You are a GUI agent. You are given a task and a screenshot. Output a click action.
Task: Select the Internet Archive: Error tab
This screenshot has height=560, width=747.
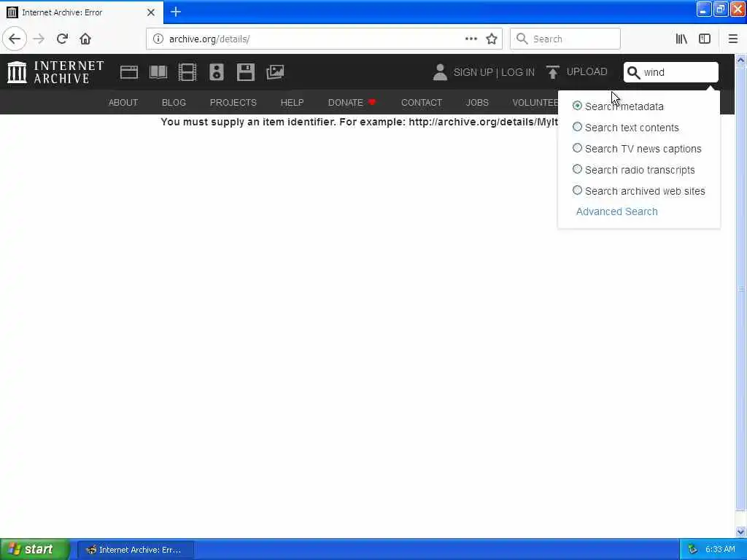82,12
